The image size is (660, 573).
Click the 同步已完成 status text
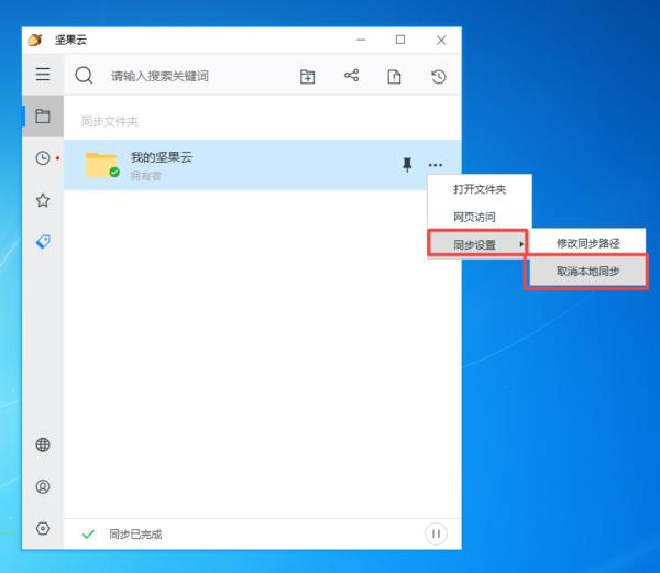(x=136, y=534)
